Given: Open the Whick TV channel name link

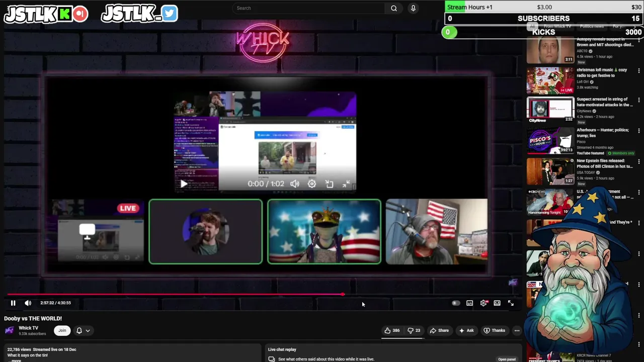Looking at the screenshot, I should 28,328.
